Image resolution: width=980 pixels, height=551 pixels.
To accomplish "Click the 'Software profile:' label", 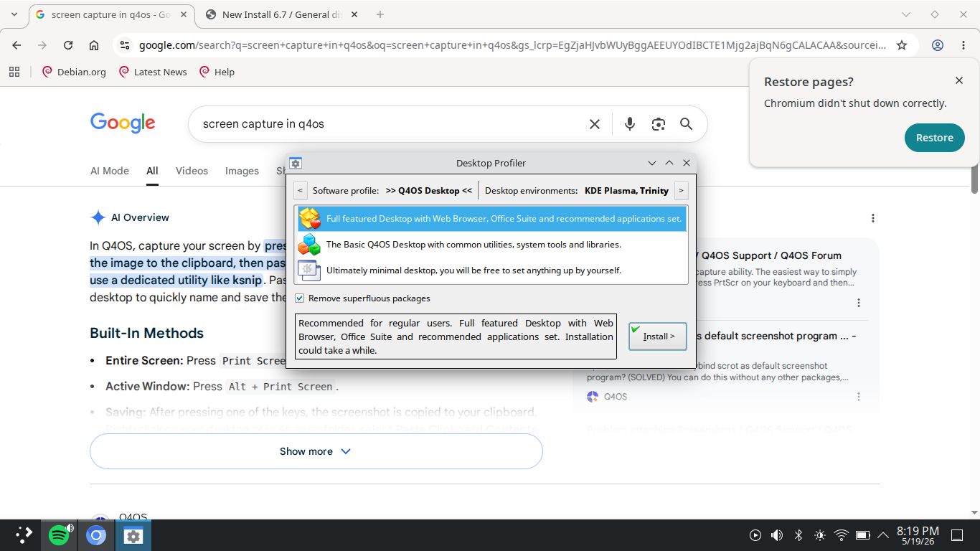I will pyautogui.click(x=346, y=191).
